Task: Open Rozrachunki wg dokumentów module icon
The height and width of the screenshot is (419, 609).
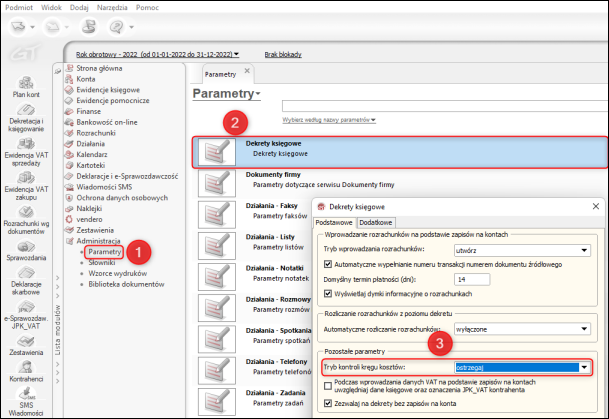Action: 26,212
